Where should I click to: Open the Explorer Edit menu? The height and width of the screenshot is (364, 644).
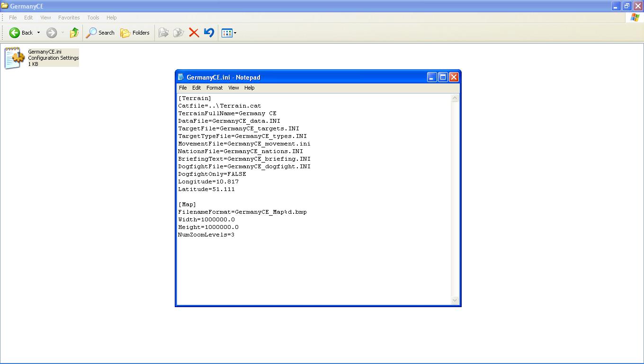tap(28, 18)
